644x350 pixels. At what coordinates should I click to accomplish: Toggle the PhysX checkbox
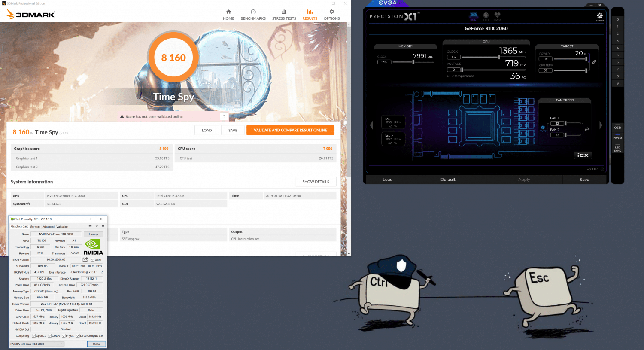64,336
